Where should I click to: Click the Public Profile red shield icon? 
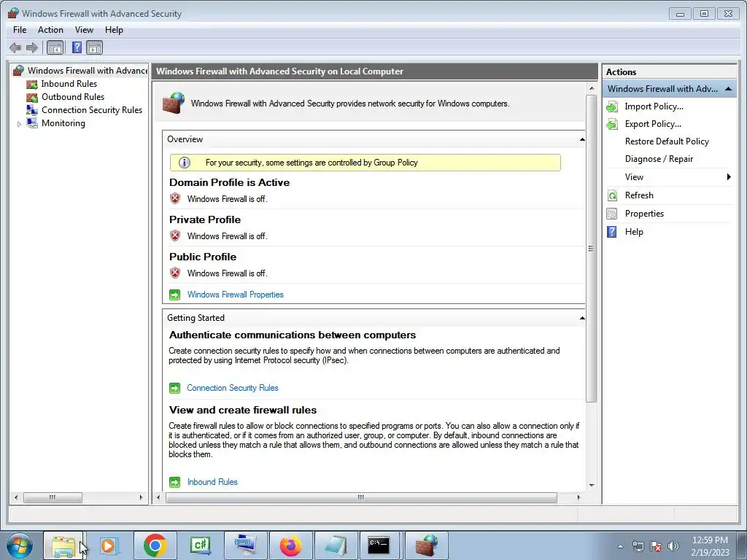tap(175, 273)
